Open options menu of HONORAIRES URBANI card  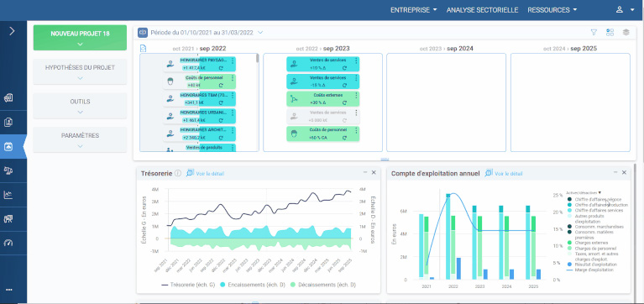coord(233,113)
